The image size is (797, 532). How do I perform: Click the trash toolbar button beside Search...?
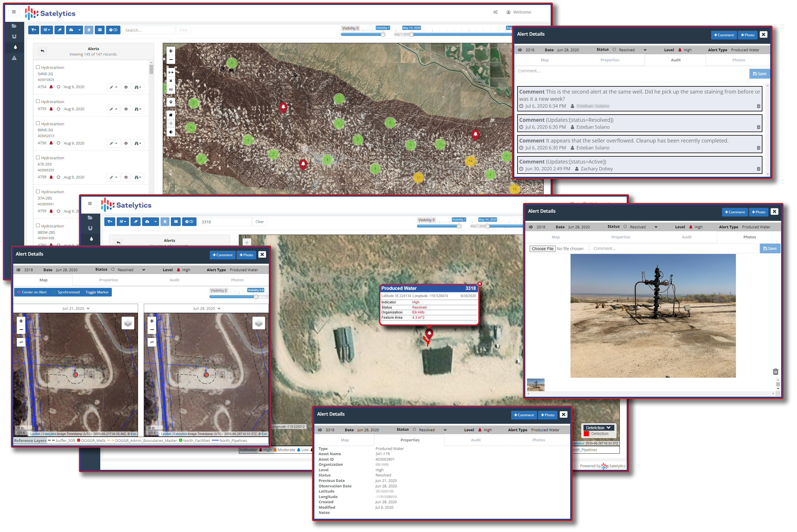(x=89, y=30)
